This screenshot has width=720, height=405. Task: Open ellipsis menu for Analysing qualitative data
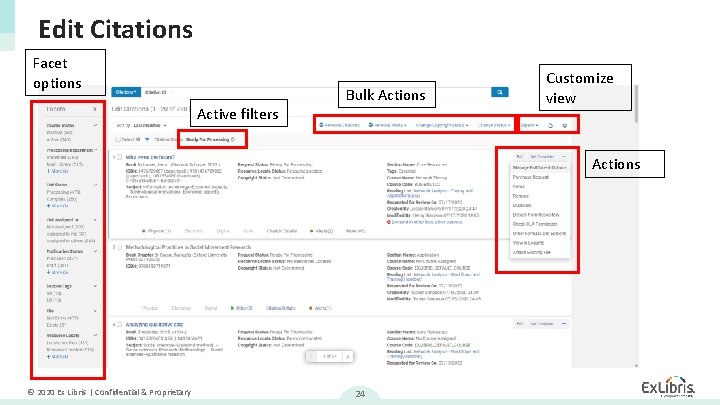pos(564,324)
